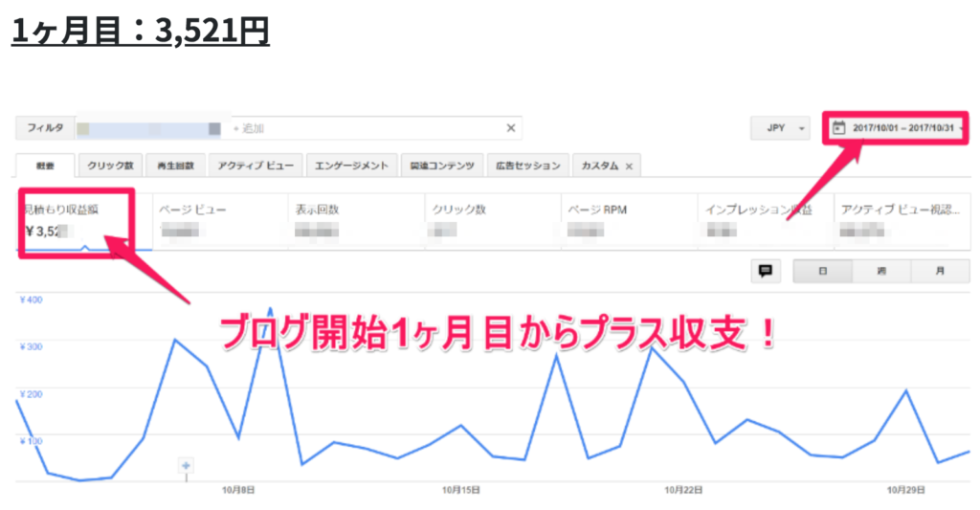
Task: Open the 再生回数 tab
Action: [175, 166]
